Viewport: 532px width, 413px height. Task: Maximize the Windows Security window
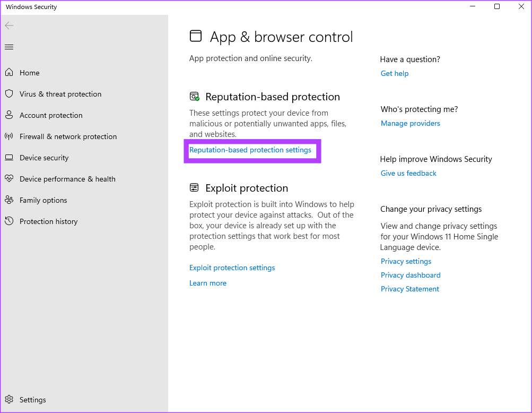point(496,6)
